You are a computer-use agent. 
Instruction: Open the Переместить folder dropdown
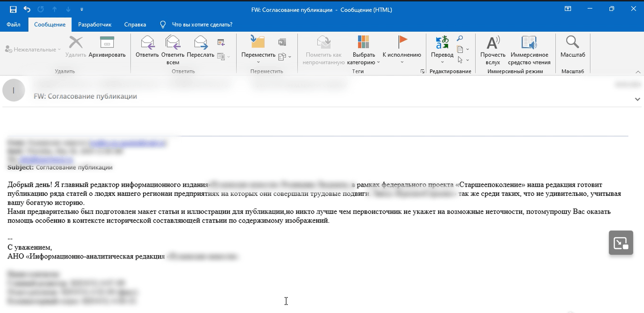point(258,50)
